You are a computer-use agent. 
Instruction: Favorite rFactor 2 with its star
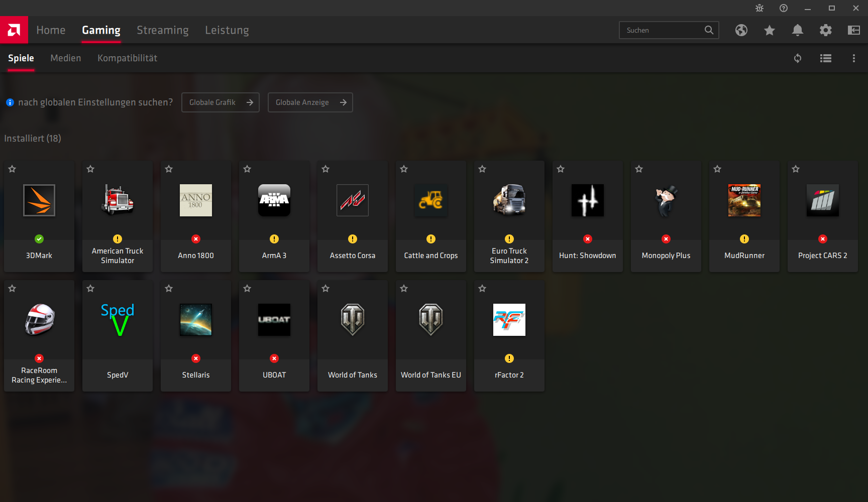click(x=482, y=289)
